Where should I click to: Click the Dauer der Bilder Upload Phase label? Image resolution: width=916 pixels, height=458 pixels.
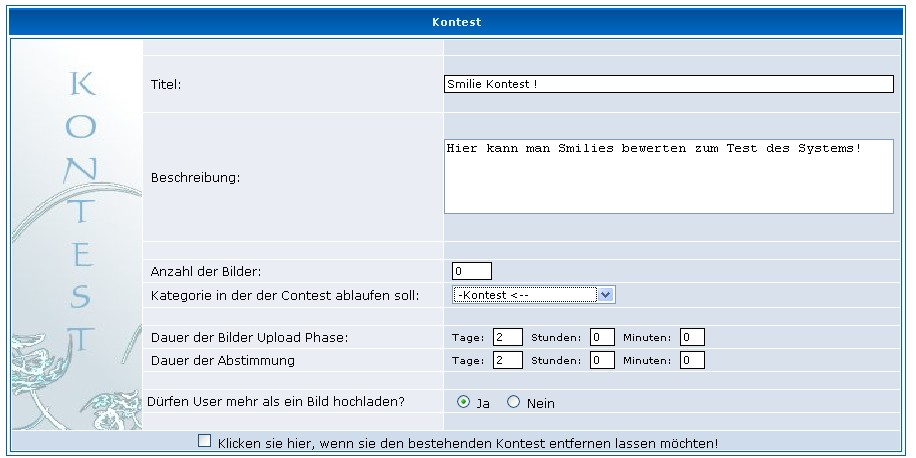248,337
